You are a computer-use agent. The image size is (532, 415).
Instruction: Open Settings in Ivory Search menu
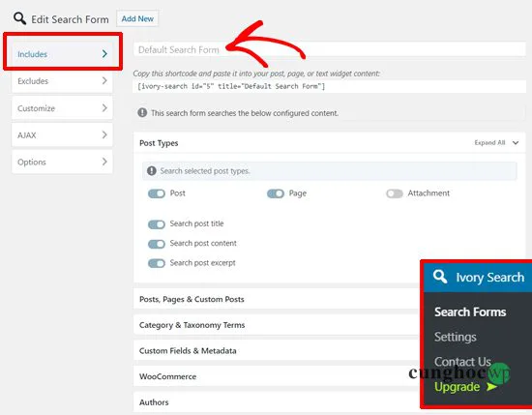[456, 337]
